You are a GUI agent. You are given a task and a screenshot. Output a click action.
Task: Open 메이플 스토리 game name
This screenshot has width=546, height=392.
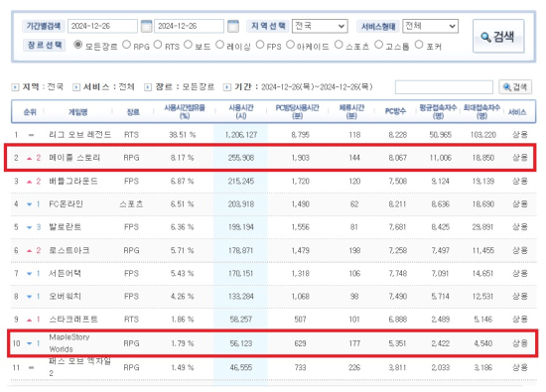pyautogui.click(x=74, y=158)
